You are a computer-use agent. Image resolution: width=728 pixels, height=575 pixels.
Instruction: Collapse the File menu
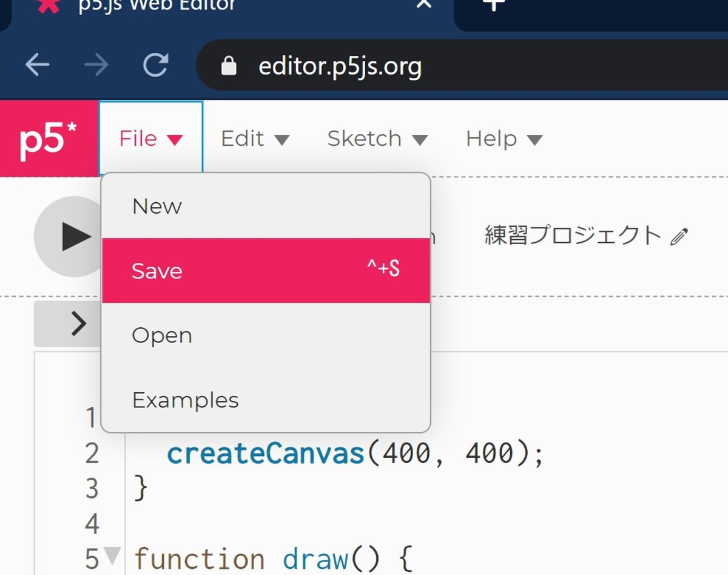click(150, 139)
